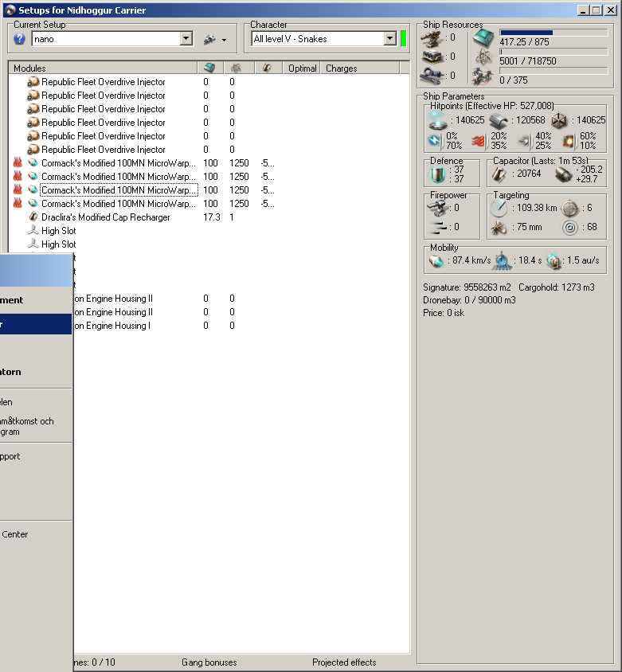
Task: Click the max locked targets icon showing 6
Action: coord(570,209)
